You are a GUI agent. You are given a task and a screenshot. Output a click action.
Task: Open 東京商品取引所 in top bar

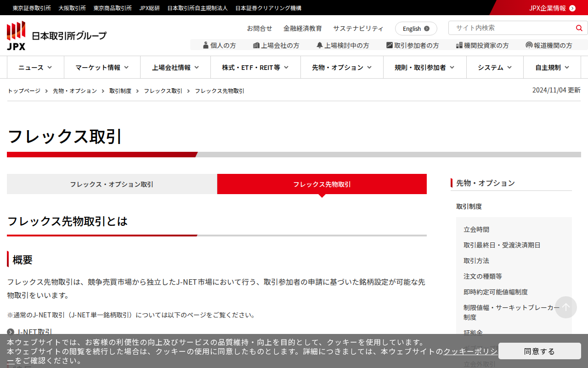point(113,8)
